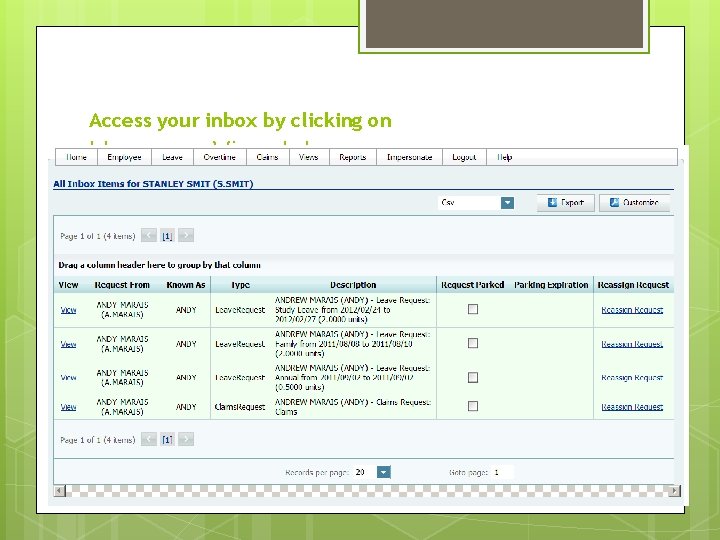Click the All Inbox Items heading
The image size is (720, 540).
(153, 184)
